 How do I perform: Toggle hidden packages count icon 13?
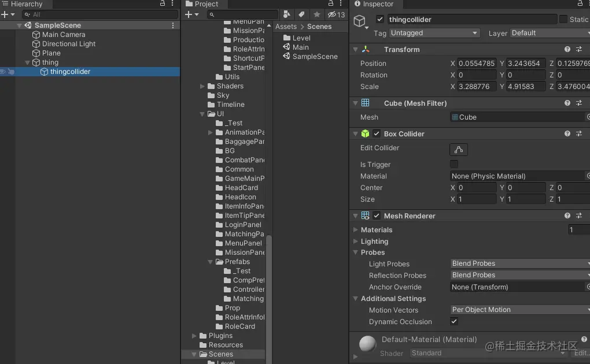point(336,14)
